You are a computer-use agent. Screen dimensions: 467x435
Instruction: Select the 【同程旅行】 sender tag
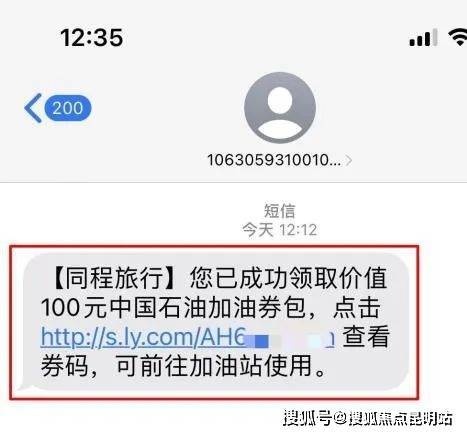(113, 278)
